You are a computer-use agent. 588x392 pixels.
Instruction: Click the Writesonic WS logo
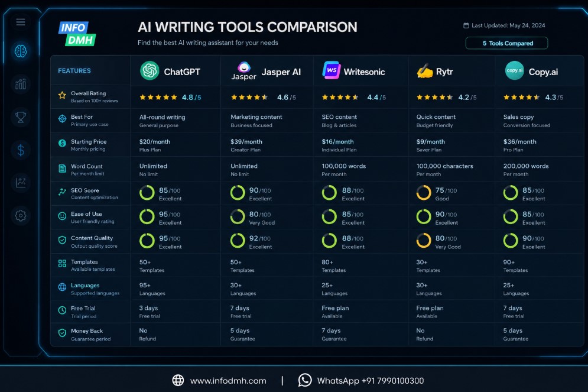332,70
